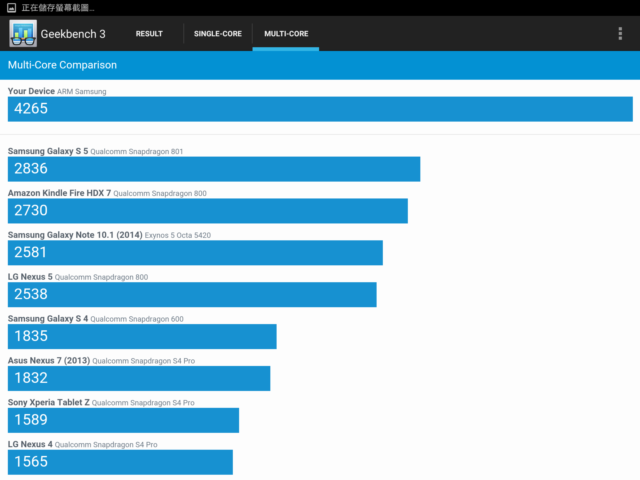Switch to the SINGLE-CORE tab
This screenshot has height=480, width=640.
pos(218,33)
